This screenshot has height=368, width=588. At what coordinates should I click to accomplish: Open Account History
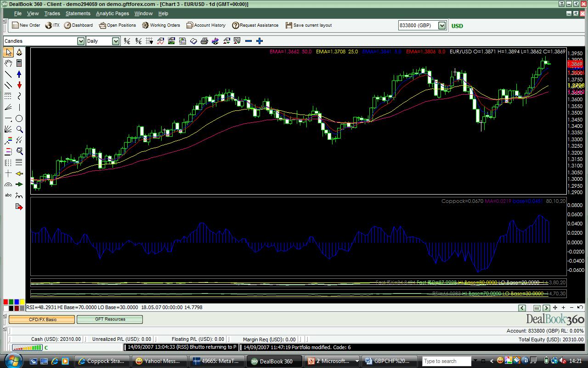pyautogui.click(x=206, y=25)
